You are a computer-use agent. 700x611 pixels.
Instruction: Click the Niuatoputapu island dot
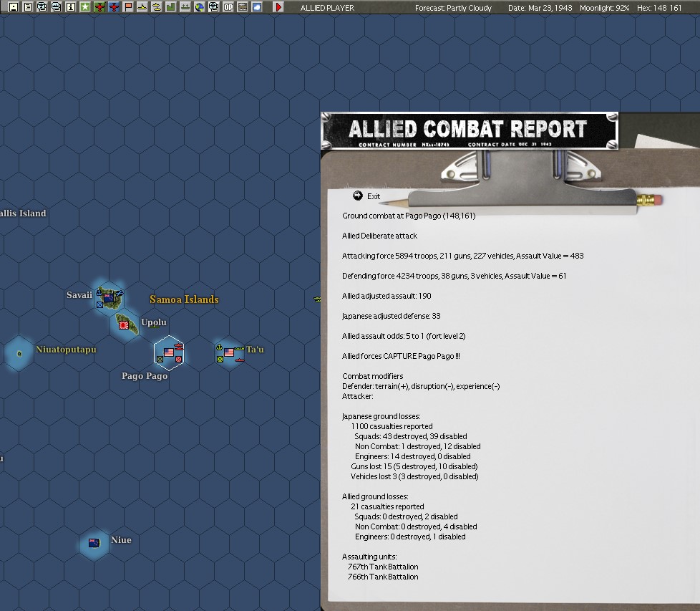point(19,354)
